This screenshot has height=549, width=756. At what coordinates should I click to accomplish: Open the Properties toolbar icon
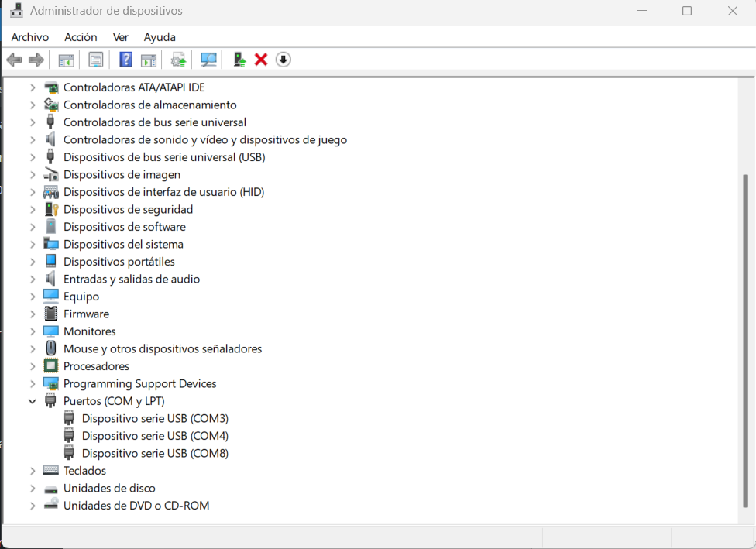[x=96, y=60]
